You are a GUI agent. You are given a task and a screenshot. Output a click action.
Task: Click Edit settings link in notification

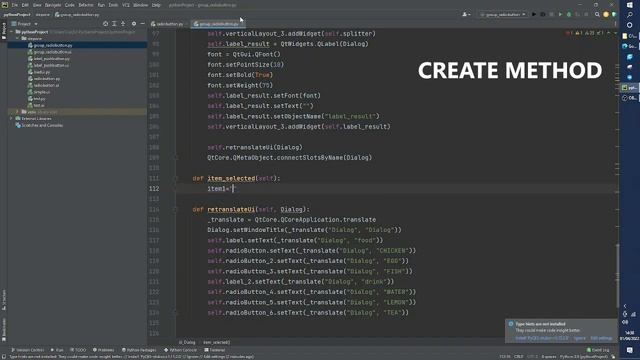point(602,338)
